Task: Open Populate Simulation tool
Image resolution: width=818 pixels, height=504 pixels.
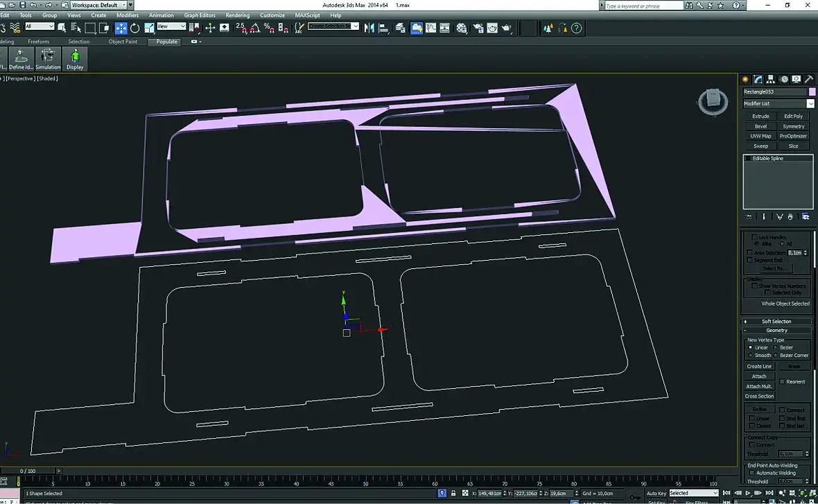Action: pyautogui.click(x=48, y=59)
